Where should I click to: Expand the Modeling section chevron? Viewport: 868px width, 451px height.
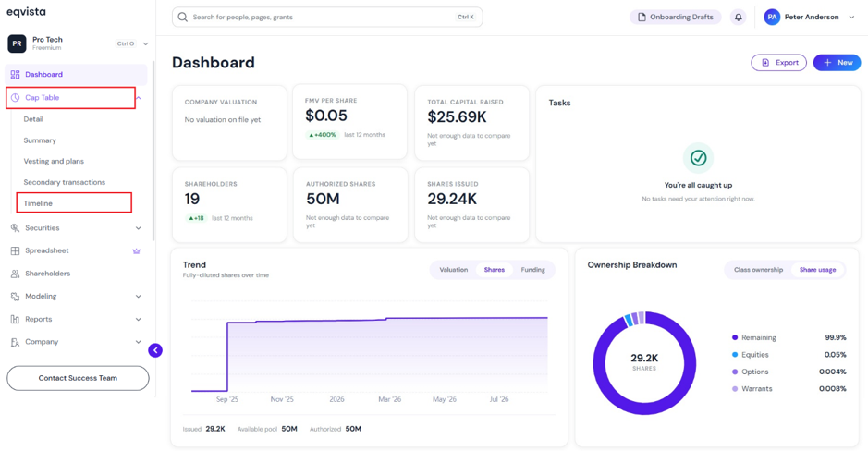coord(139,297)
